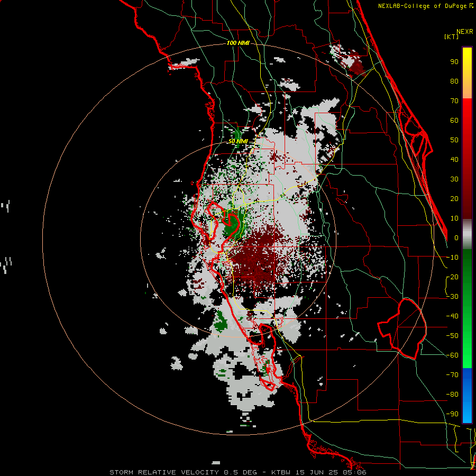
Task: Pick the gray zero-velocity segment of color bar
Action: tap(467, 234)
